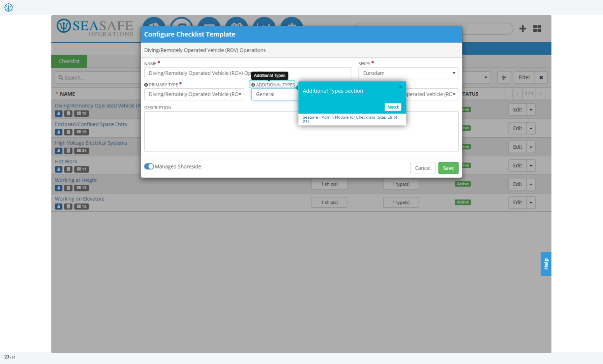Open the Help side tab
Viewport: 603px width, 364px height.
[x=546, y=264]
